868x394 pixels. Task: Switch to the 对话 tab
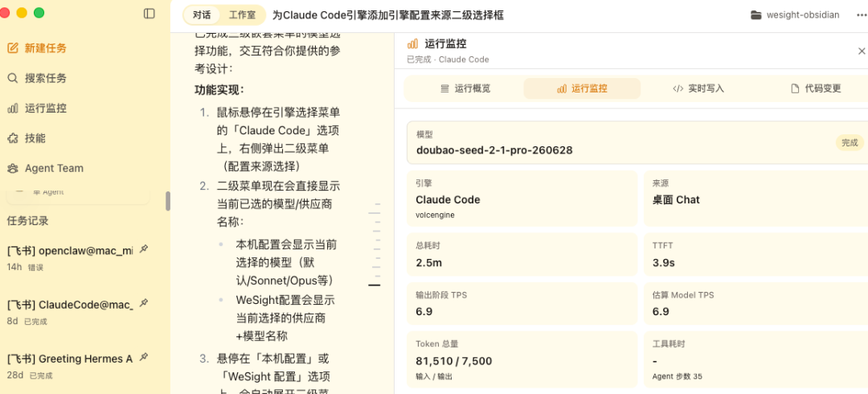coord(202,15)
